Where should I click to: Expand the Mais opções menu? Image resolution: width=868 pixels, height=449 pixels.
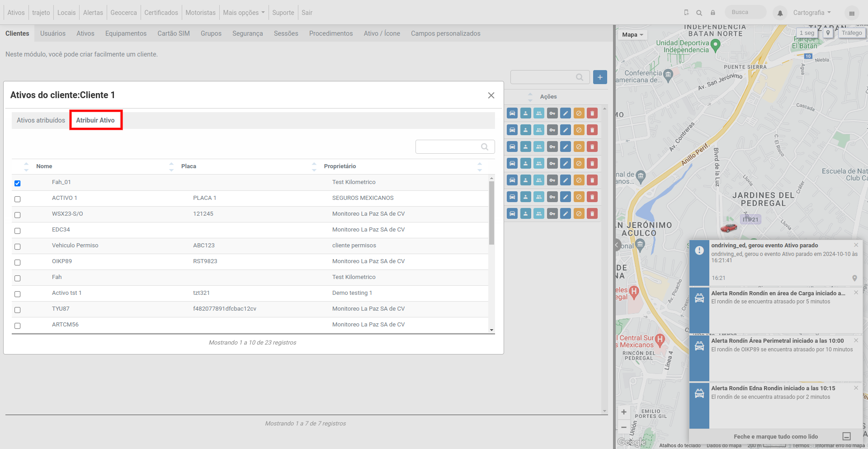coord(244,13)
